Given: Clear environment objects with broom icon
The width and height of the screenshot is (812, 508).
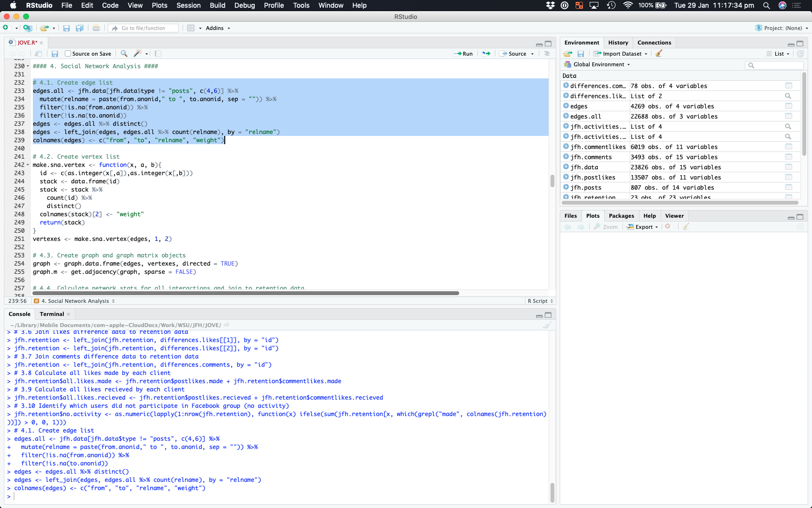Looking at the screenshot, I should tap(659, 54).
